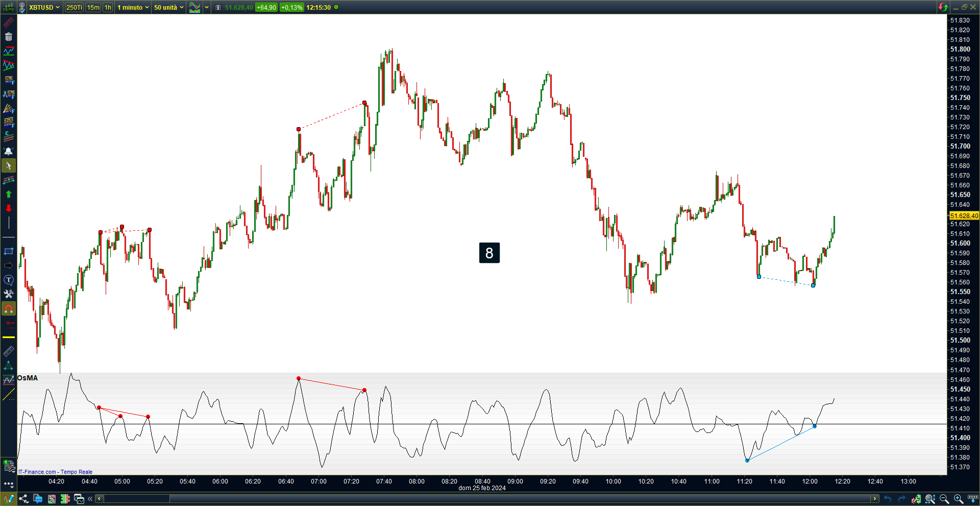Select the green buy arrow tool
The width and height of the screenshot is (980, 506).
point(9,194)
